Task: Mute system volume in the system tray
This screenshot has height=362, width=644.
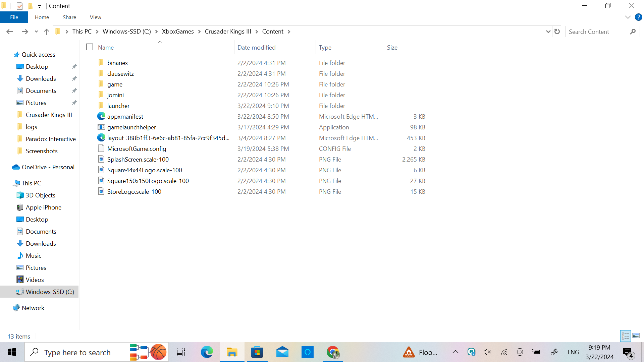Action: pos(487,352)
